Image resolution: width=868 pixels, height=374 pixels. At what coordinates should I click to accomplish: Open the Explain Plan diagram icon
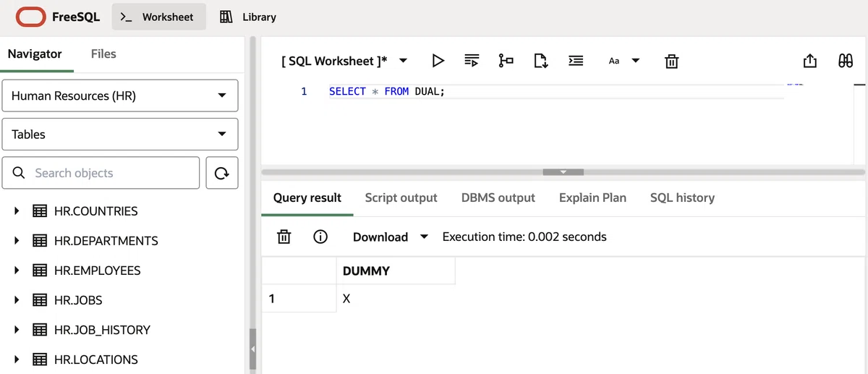pyautogui.click(x=506, y=61)
